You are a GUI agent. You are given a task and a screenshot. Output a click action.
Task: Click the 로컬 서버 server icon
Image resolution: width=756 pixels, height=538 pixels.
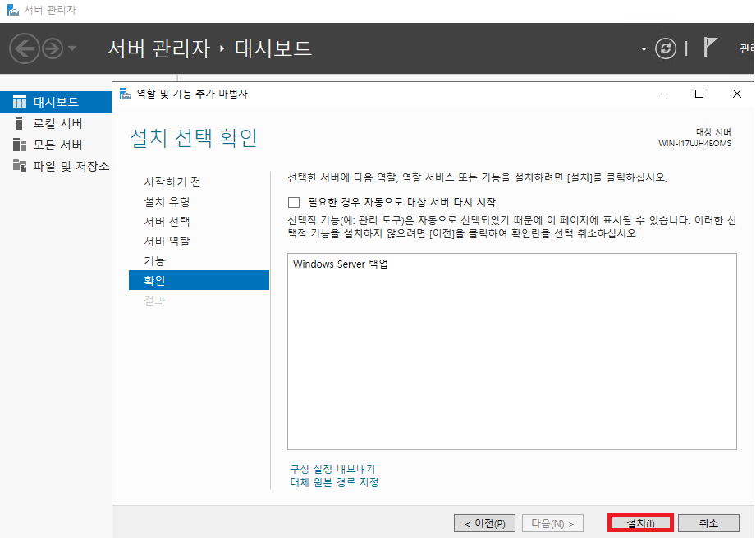(19, 123)
